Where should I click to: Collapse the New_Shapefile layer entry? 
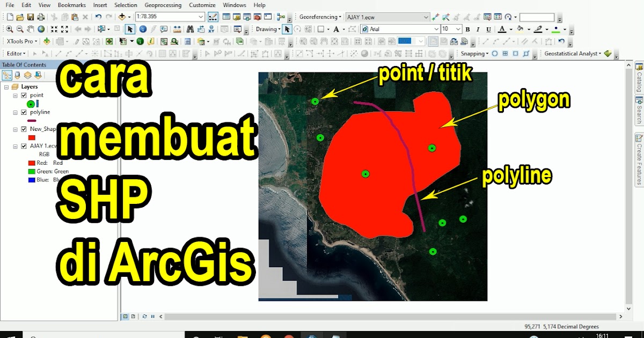point(16,129)
